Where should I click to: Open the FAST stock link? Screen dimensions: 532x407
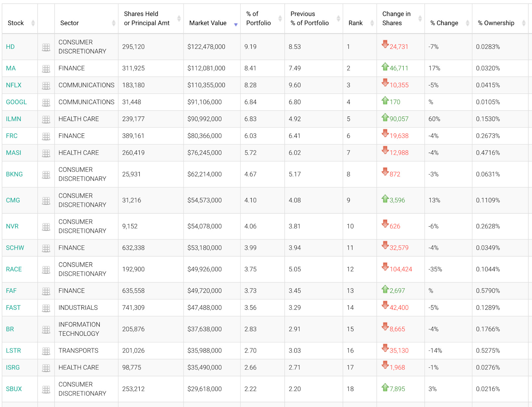click(x=13, y=308)
